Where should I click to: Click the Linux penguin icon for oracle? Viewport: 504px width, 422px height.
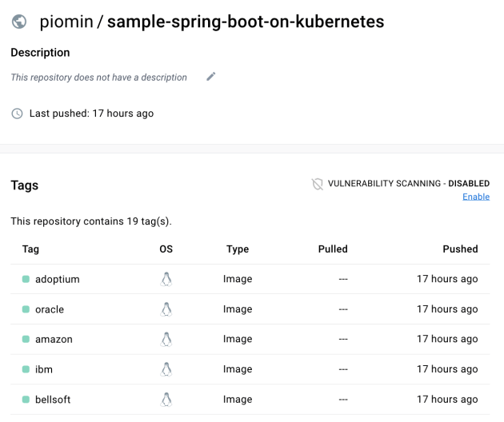point(166,309)
